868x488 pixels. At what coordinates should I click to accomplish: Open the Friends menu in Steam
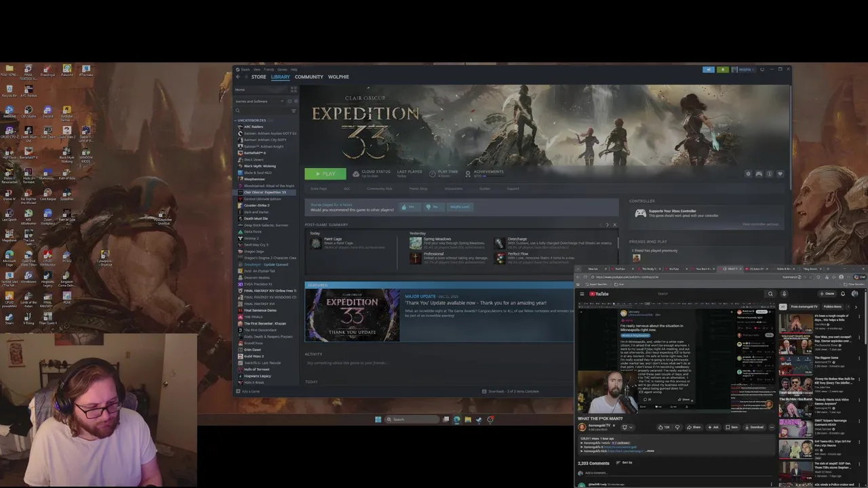269,69
